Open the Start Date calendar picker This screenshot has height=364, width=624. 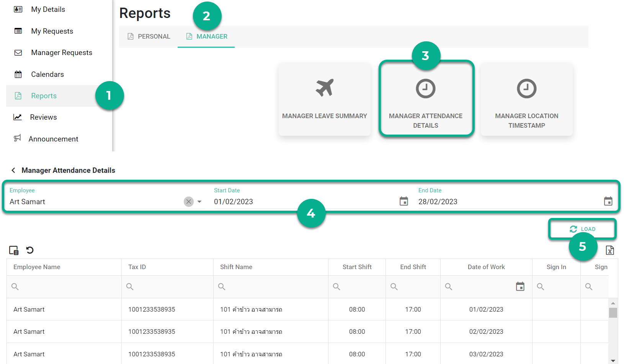404,201
